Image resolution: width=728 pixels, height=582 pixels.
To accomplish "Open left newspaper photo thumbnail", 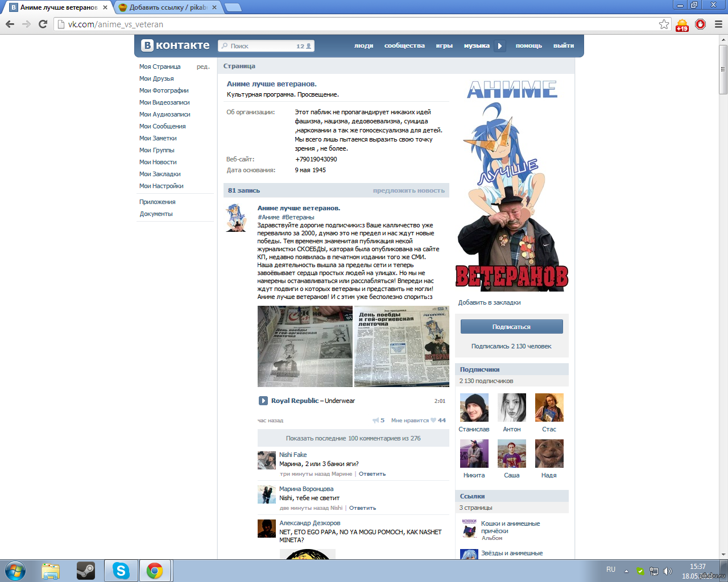I will 305,346.
